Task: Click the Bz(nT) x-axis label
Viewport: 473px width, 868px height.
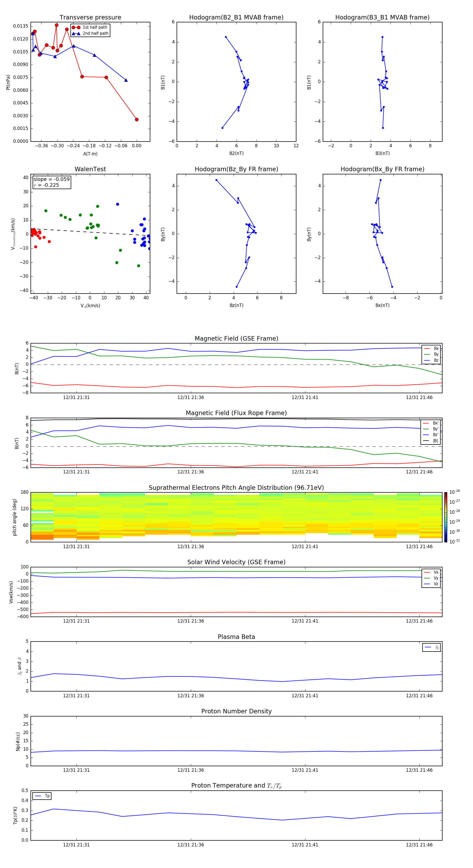Action: click(236, 305)
